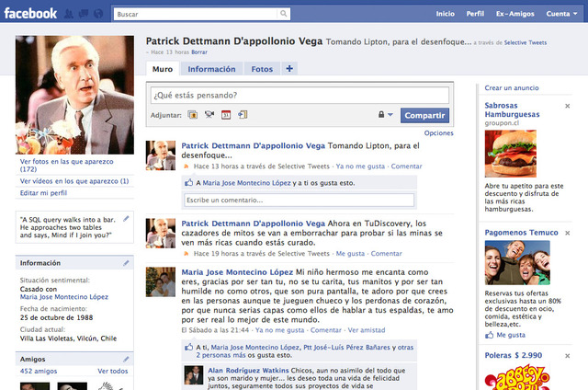Attach an event using the calendar icon
This screenshot has width=588, height=390.
(x=226, y=115)
